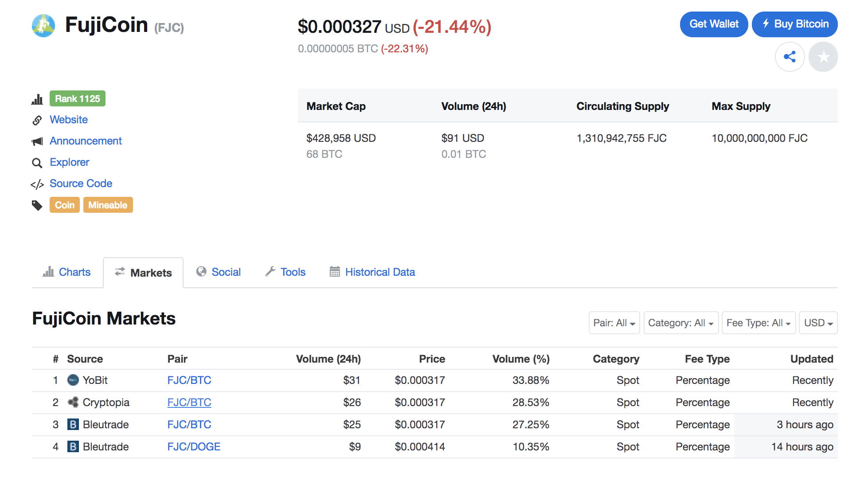868x485 pixels.
Task: Click Bleutrade name in row 3
Action: coord(106,424)
